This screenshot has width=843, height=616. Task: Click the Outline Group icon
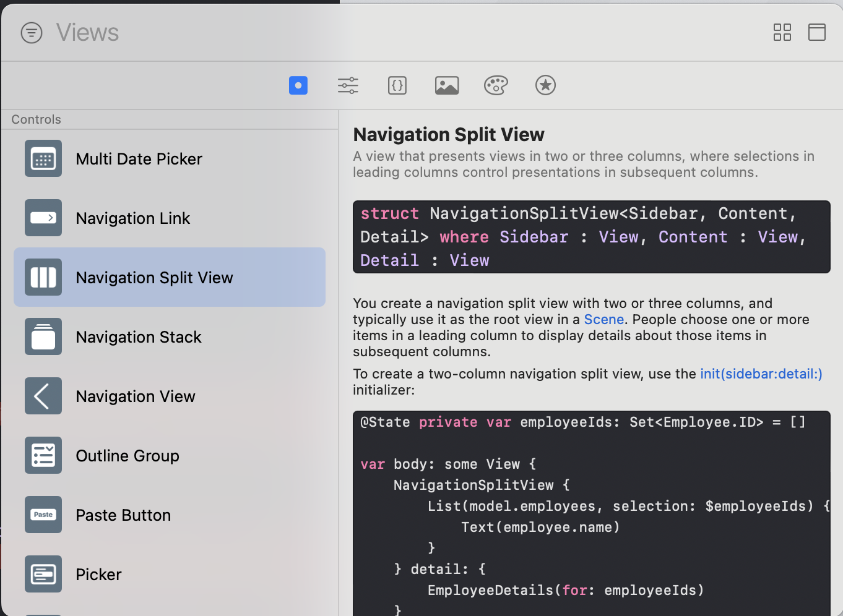(x=43, y=456)
